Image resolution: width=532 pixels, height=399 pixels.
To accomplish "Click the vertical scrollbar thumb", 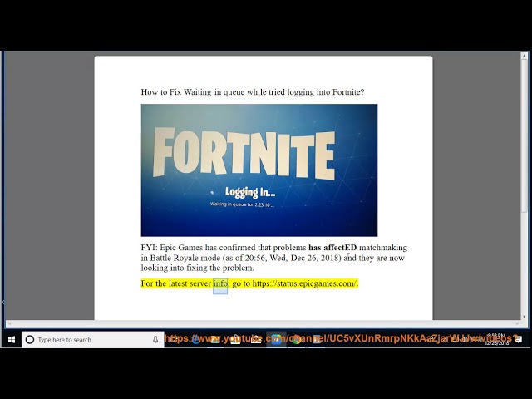I will pos(525,135).
